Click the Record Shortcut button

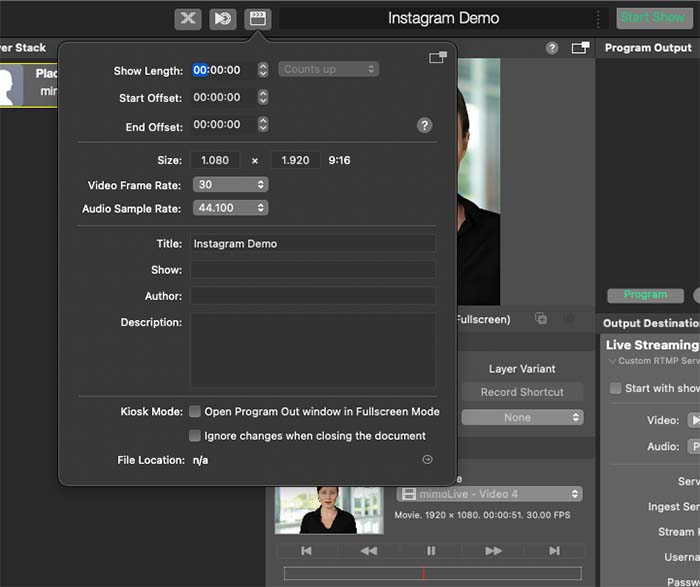[522, 392]
